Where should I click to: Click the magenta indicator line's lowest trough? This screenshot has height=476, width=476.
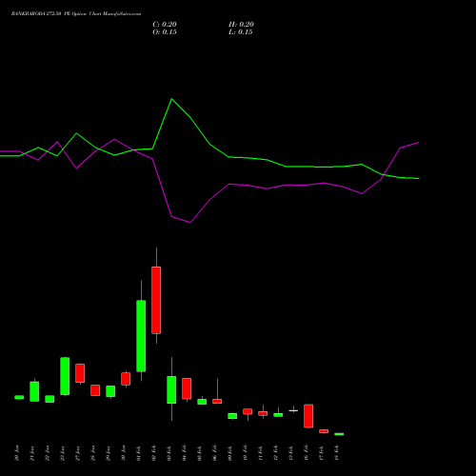[x=190, y=222]
